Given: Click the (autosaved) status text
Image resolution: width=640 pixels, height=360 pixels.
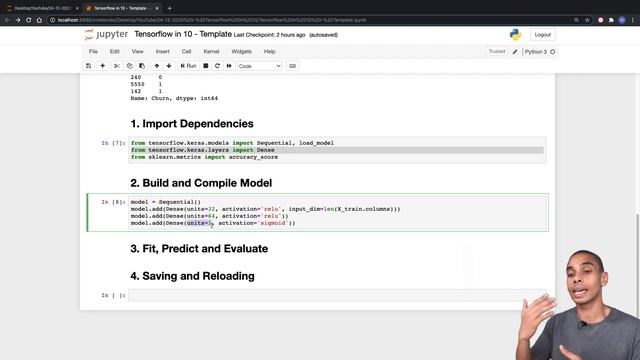Looking at the screenshot, I should click(x=323, y=35).
